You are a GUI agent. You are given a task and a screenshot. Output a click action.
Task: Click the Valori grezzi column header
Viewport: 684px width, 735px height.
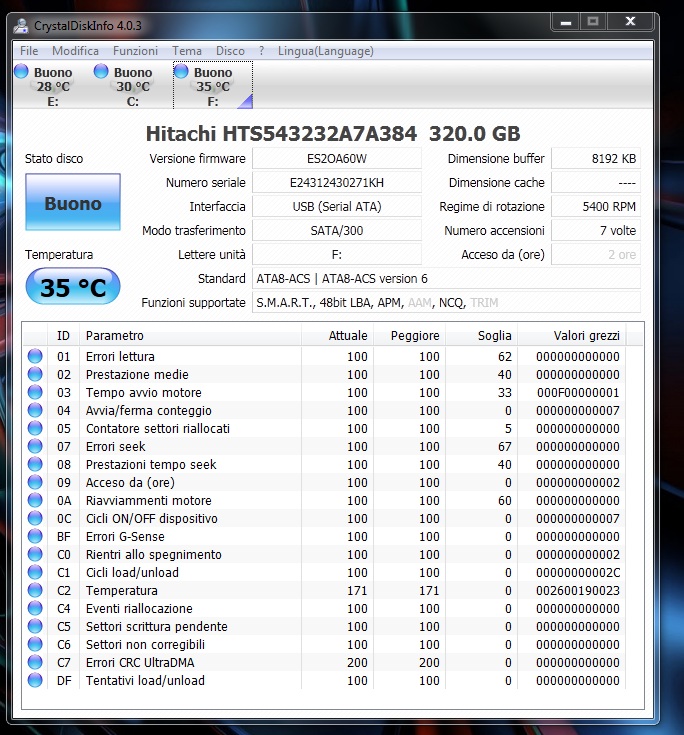coord(572,335)
